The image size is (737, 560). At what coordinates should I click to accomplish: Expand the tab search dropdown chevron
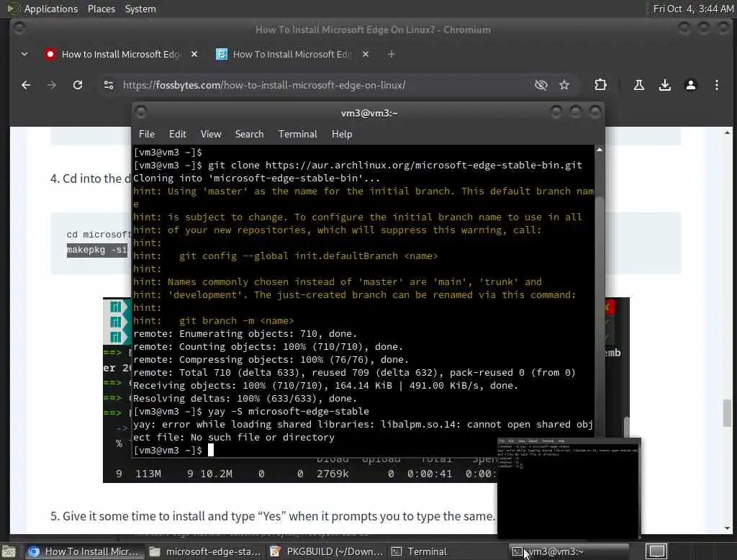pyautogui.click(x=24, y=55)
